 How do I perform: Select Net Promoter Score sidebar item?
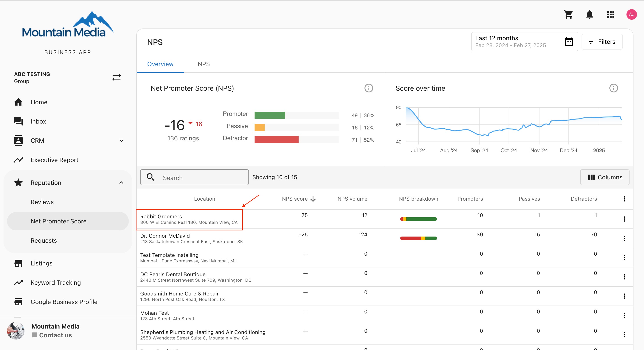[x=67, y=221]
